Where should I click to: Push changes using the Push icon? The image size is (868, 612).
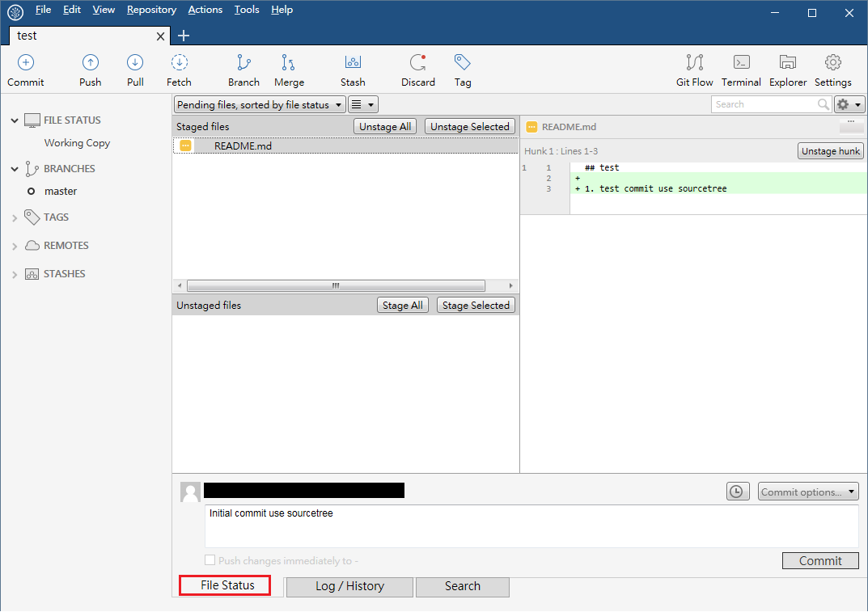[91, 63]
